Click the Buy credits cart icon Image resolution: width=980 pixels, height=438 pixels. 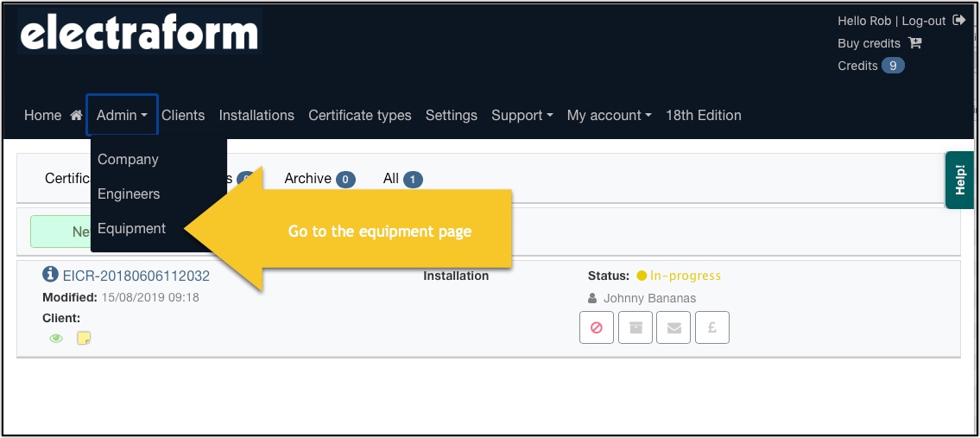pyautogui.click(x=915, y=43)
